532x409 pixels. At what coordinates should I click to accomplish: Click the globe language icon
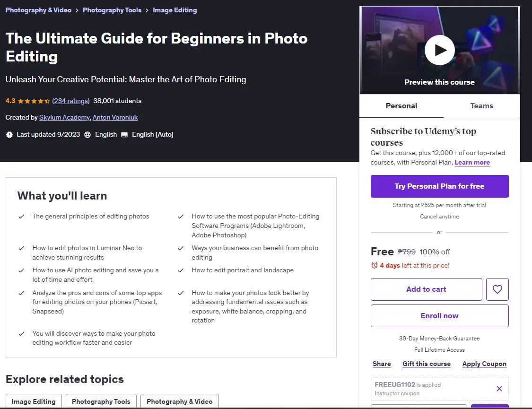pos(87,135)
